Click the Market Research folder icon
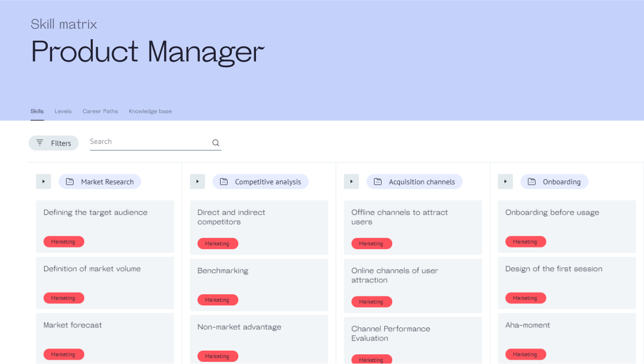644x364 pixels. click(70, 181)
